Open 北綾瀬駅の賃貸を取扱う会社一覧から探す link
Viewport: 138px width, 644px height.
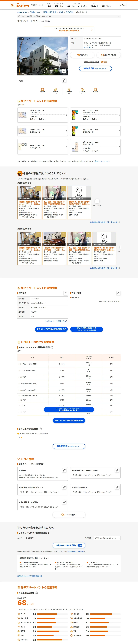[105, 222]
